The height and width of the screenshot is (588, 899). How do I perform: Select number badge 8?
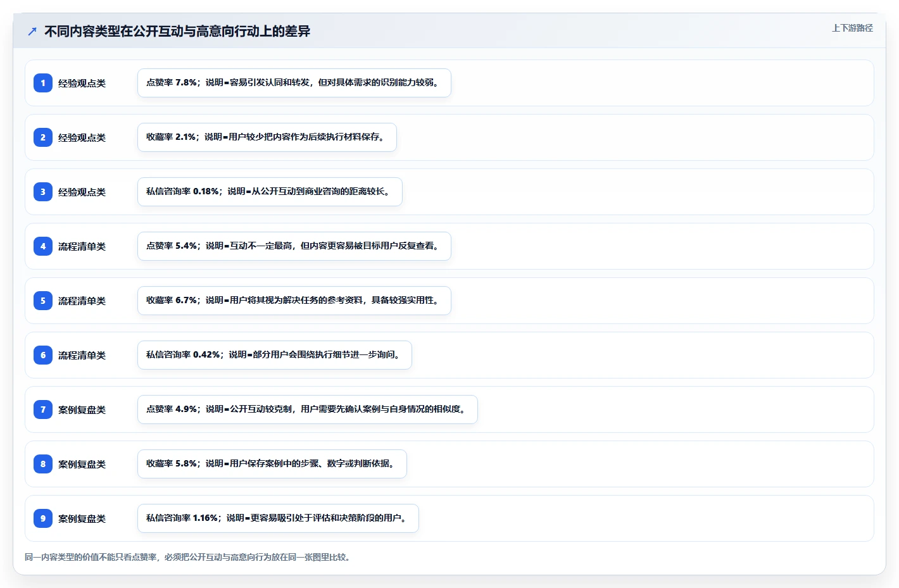pyautogui.click(x=43, y=464)
